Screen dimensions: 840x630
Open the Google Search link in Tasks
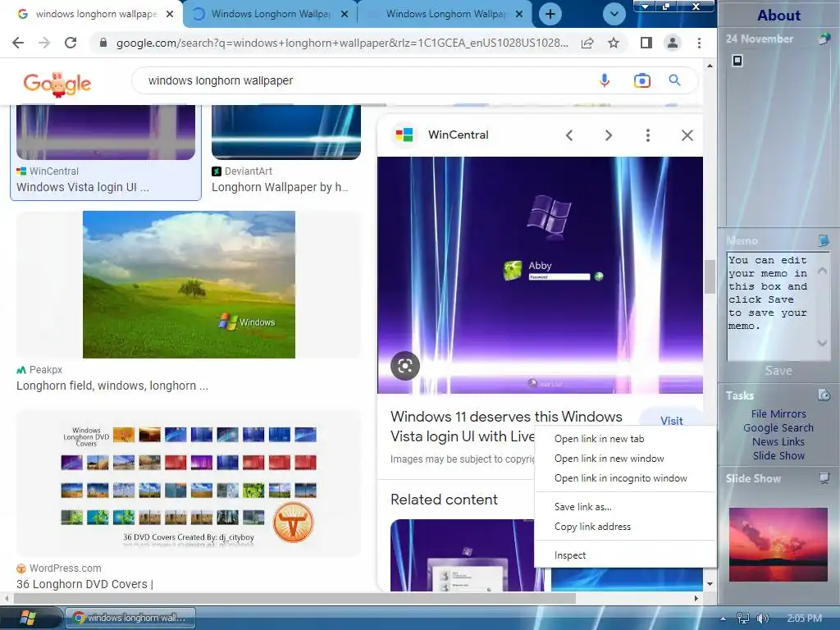[778, 427]
